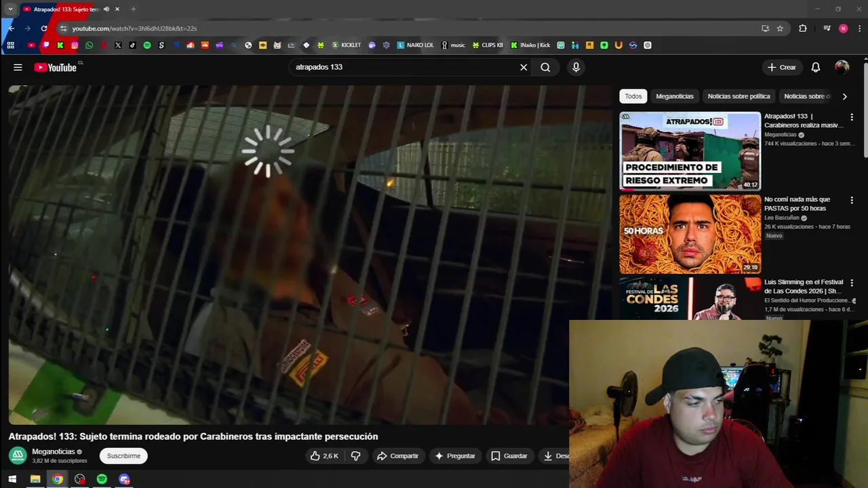Screen dimensions: 868x488
Task: Click the youtube.com address bar
Action: 407,28
